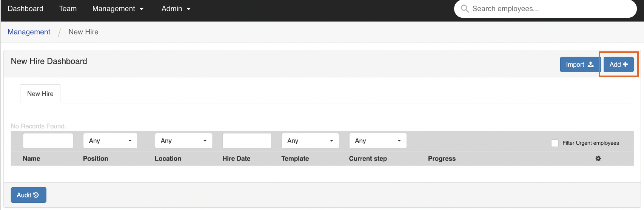
Task: Add a new hire with Add button
Action: tap(618, 65)
